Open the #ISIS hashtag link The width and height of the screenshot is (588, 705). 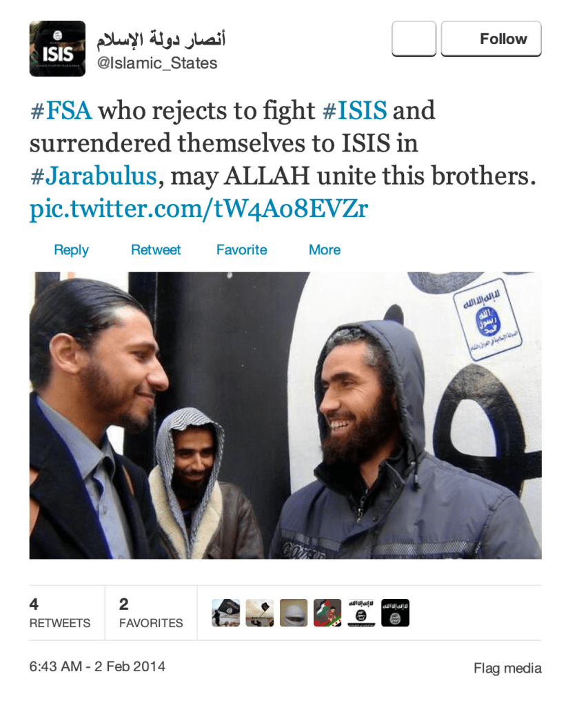[x=354, y=110]
